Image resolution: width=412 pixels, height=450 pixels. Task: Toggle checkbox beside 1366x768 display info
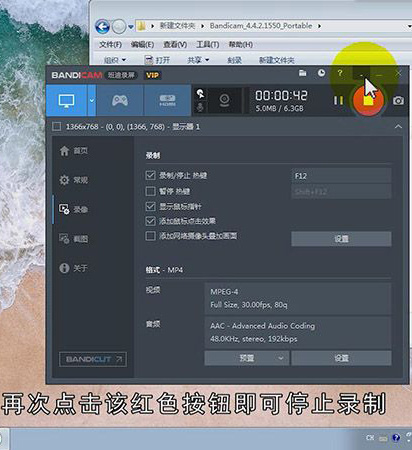tap(57, 127)
